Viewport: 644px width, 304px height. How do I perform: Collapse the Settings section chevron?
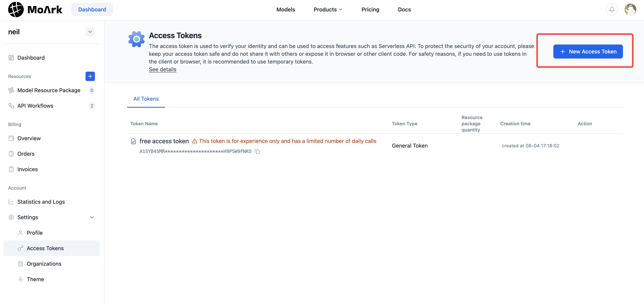click(x=92, y=217)
